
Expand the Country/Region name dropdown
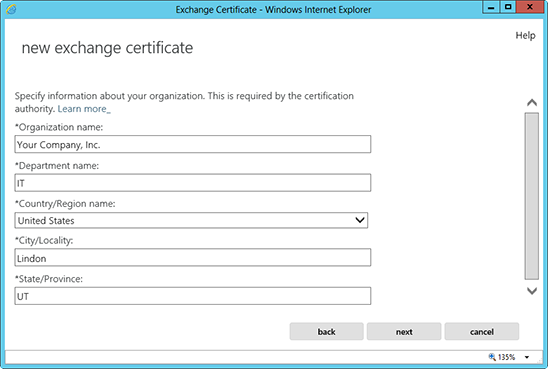(x=191, y=220)
